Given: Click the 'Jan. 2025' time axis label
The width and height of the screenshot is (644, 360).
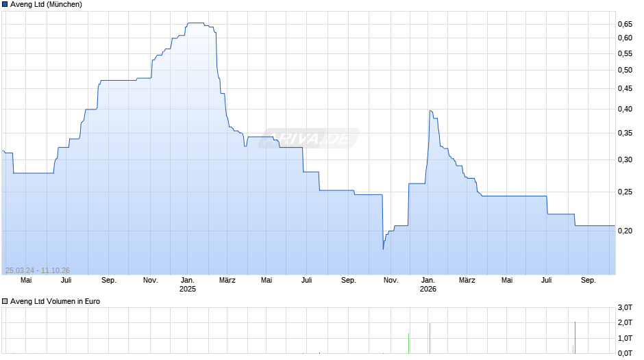Looking at the screenshot, I should (x=188, y=285).
